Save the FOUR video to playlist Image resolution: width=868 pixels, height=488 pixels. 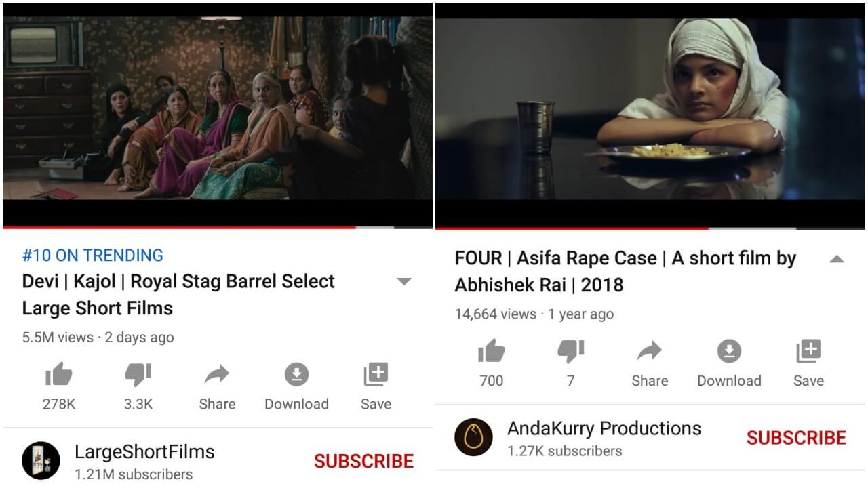(808, 363)
